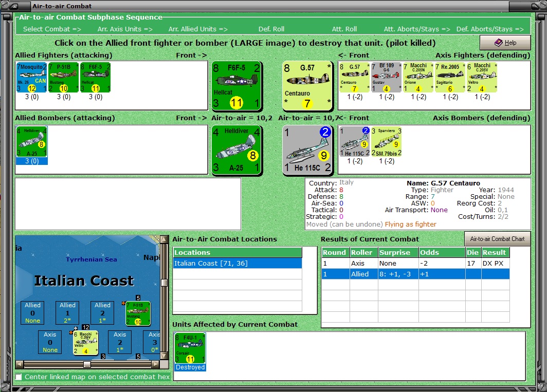Viewport: 547px width, 392px height.
Task: Select the small He 115C bomber counter
Action: point(354,142)
